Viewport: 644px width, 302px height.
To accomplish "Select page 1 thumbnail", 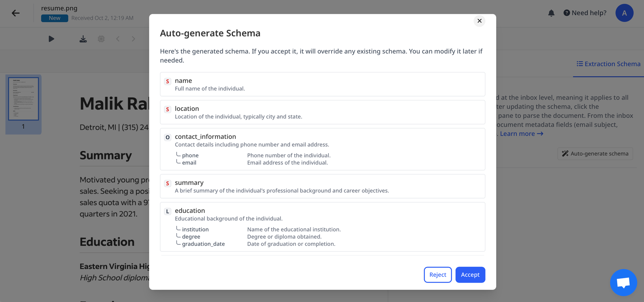I will pos(24,99).
